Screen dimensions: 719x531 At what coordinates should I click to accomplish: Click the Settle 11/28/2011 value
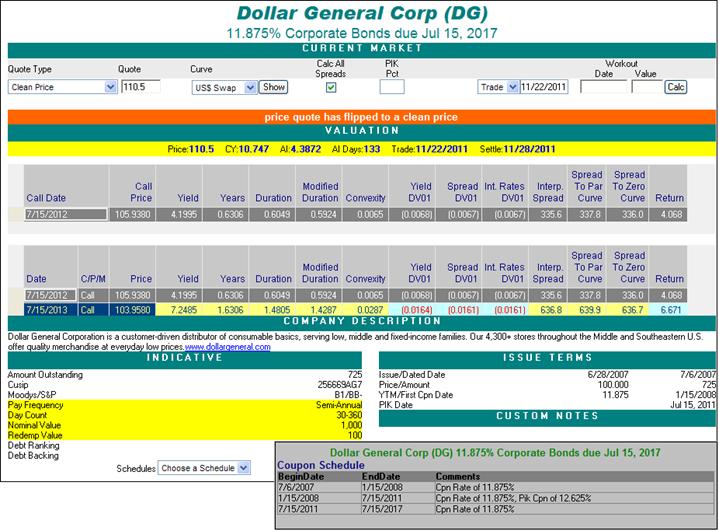[x=517, y=149]
